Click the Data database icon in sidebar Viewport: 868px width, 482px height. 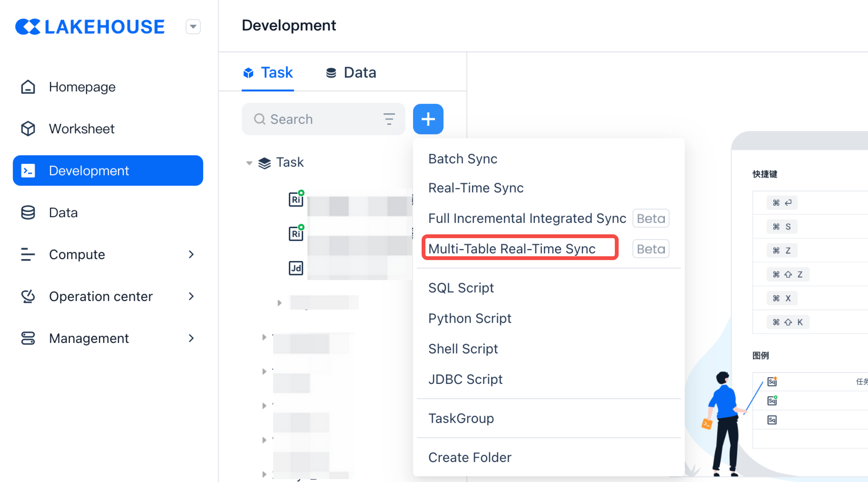pos(28,213)
